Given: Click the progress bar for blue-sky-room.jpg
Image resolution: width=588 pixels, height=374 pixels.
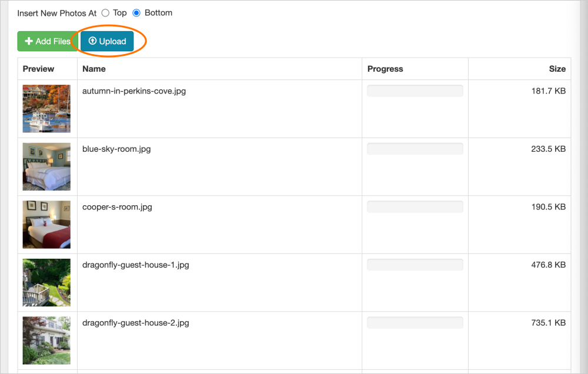Looking at the screenshot, I should click(415, 149).
